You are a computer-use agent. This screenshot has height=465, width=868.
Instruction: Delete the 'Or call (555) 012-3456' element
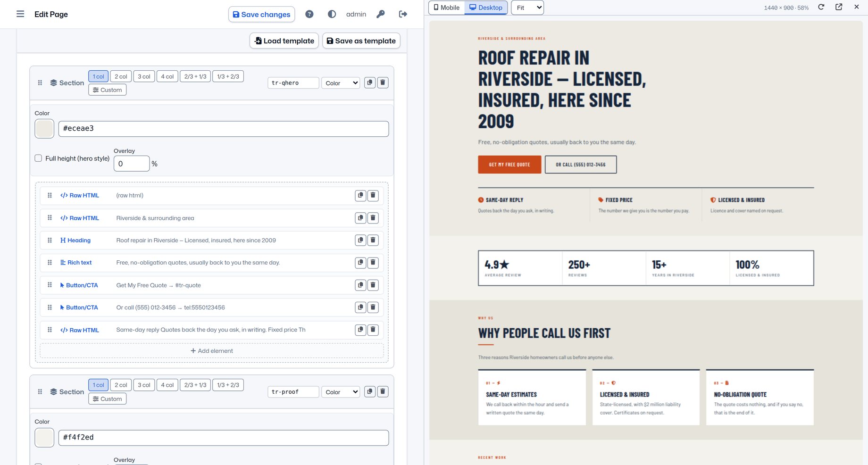pyautogui.click(x=373, y=307)
